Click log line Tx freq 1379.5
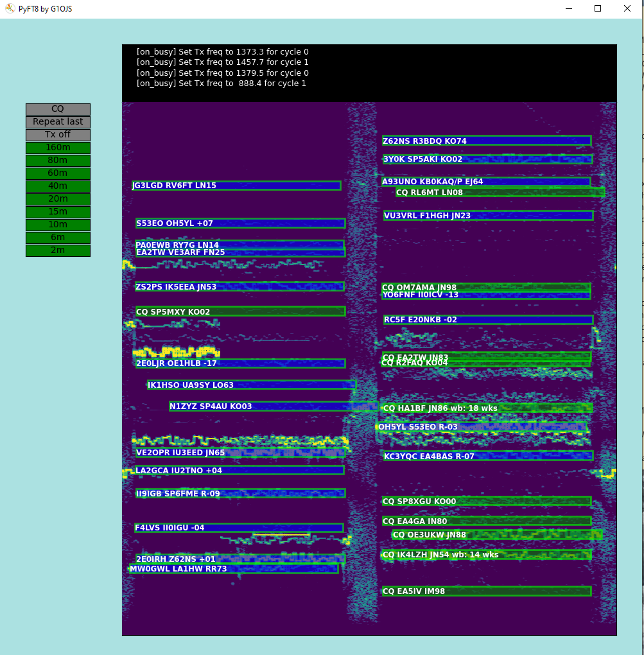Viewport: 644px width, 655px height. (223, 73)
